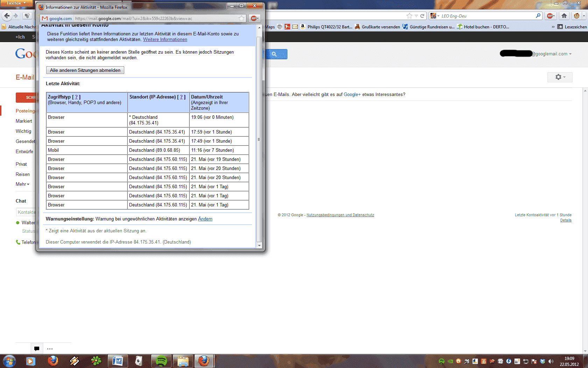The height and width of the screenshot is (368, 588).
Task: Open the Reisen label
Action: [x=23, y=174]
